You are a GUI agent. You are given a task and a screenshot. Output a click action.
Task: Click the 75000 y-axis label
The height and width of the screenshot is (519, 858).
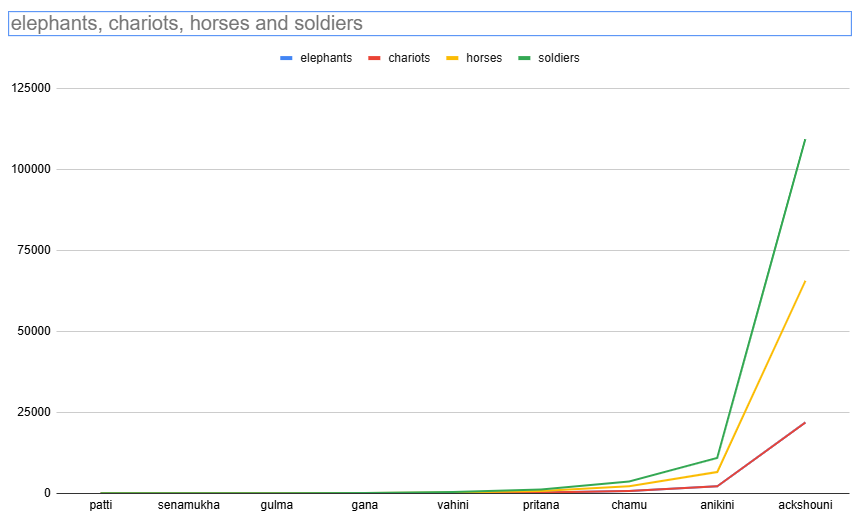pyautogui.click(x=34, y=250)
